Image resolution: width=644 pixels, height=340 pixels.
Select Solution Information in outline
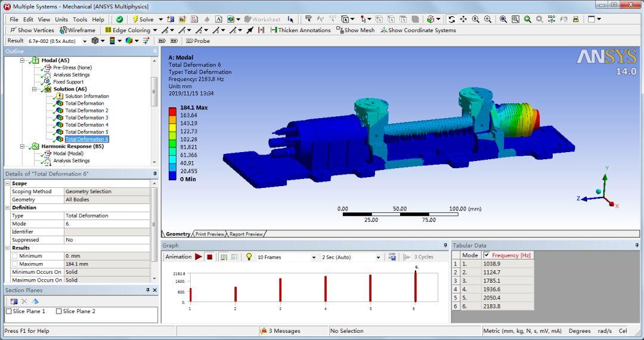click(87, 96)
